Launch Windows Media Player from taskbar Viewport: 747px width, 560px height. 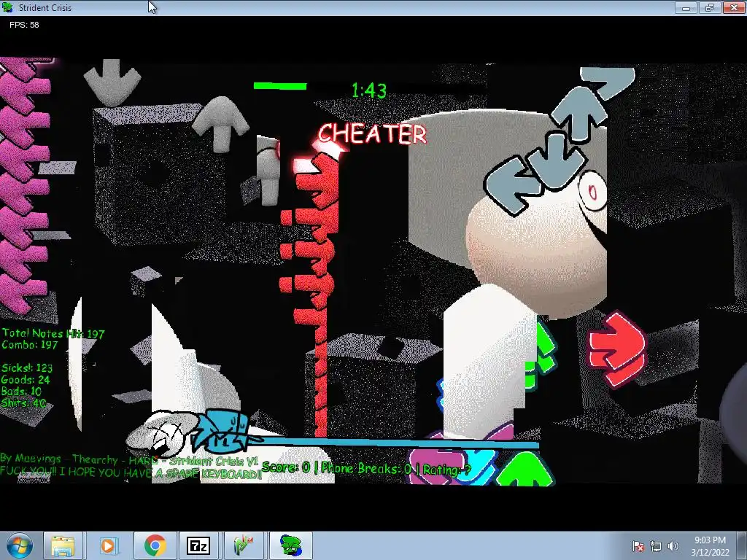pyautogui.click(x=108, y=545)
